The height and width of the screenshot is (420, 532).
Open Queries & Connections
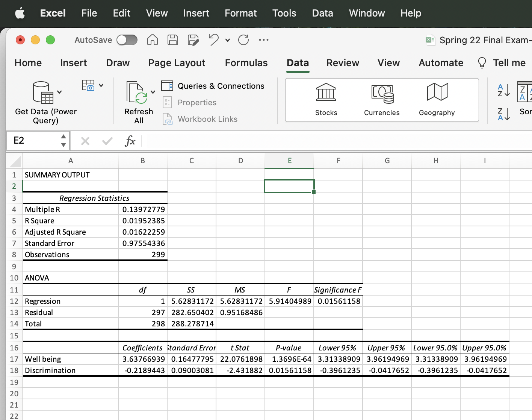pyautogui.click(x=213, y=86)
